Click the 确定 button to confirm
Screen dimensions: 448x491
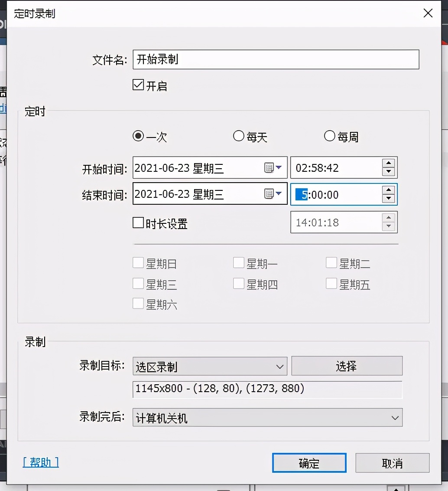pyautogui.click(x=308, y=463)
